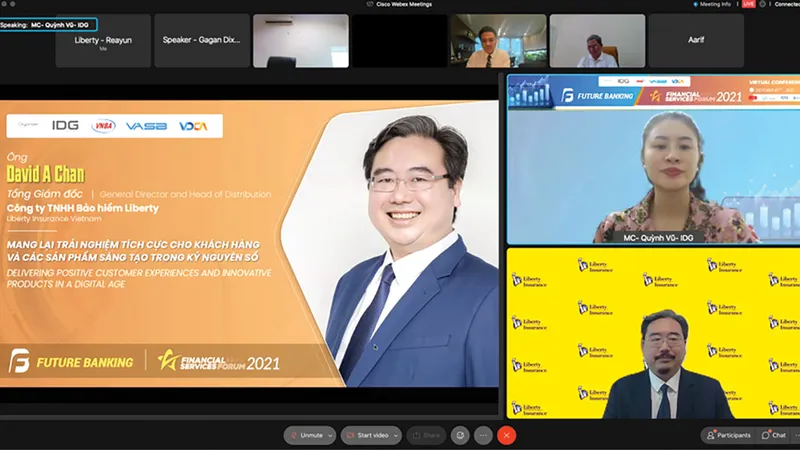Select the Liberty - Reayun participant tile
This screenshot has height=450, width=800.
pyautogui.click(x=103, y=41)
